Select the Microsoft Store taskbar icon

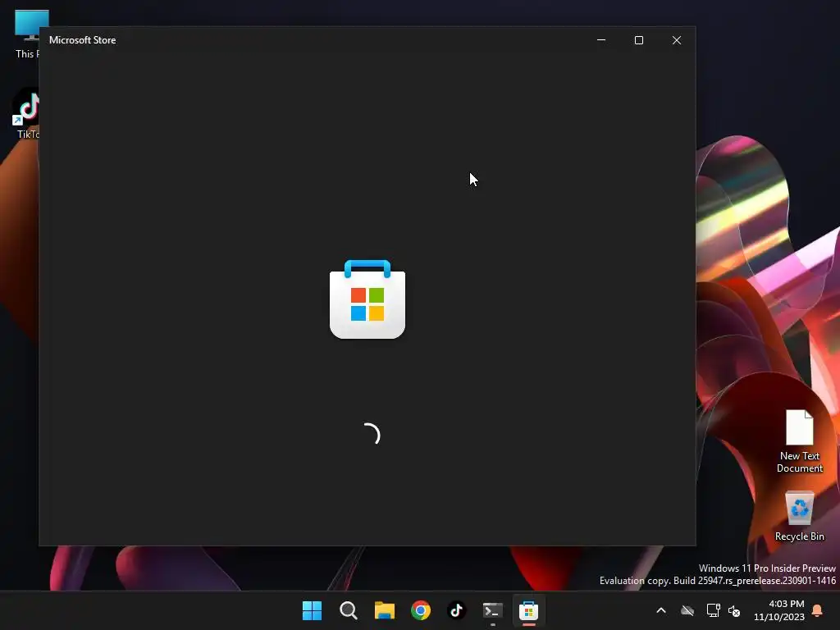tap(529, 610)
